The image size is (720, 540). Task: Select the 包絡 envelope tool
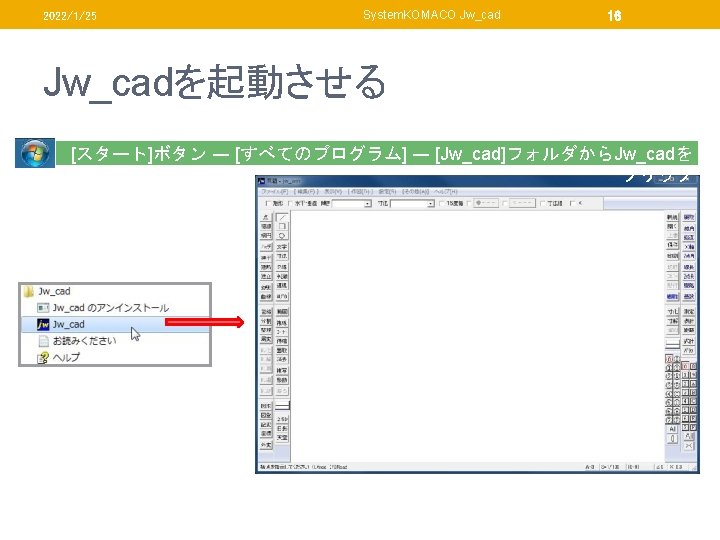(266, 312)
